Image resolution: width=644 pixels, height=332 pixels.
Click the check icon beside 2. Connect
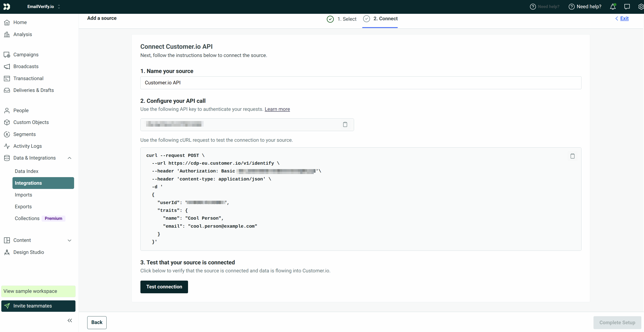[367, 19]
